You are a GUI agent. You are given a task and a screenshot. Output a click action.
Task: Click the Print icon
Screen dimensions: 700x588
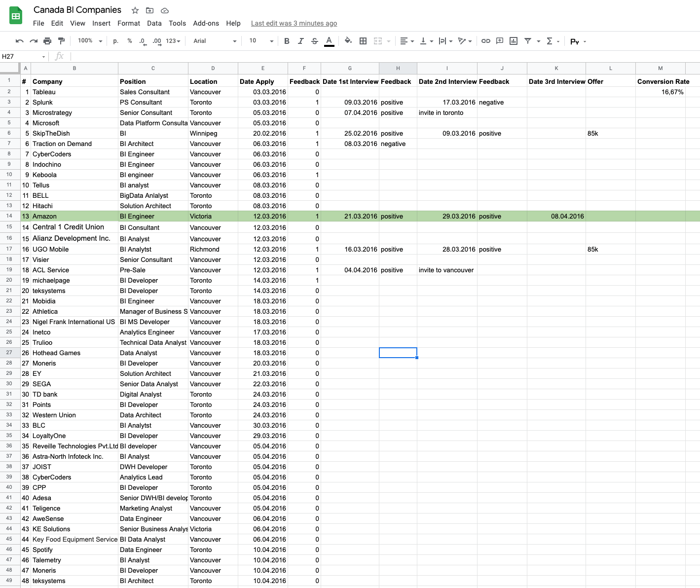click(47, 41)
